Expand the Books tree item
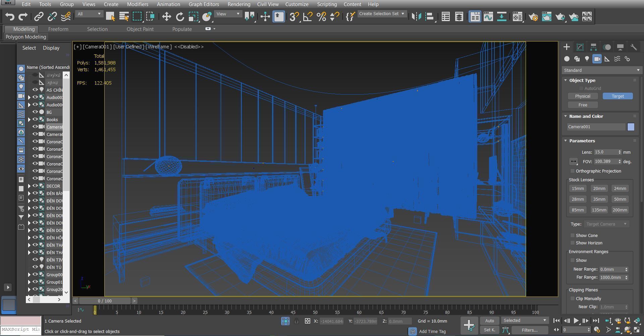 pos(29,119)
